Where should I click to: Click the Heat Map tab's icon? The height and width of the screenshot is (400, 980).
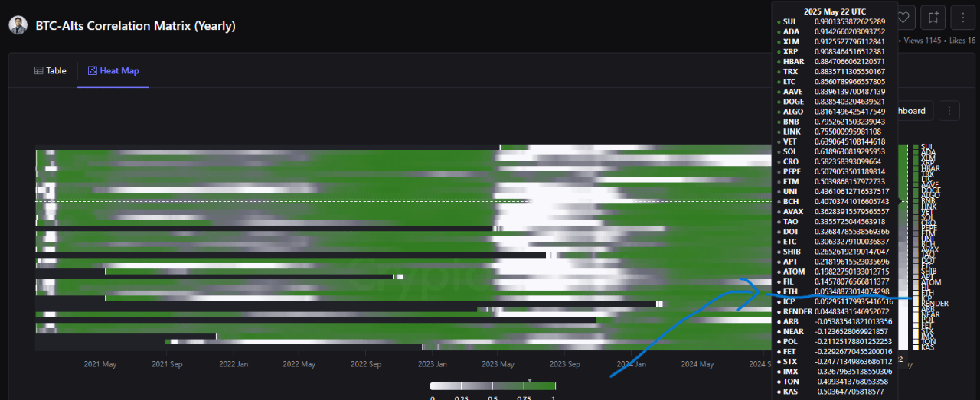93,70
